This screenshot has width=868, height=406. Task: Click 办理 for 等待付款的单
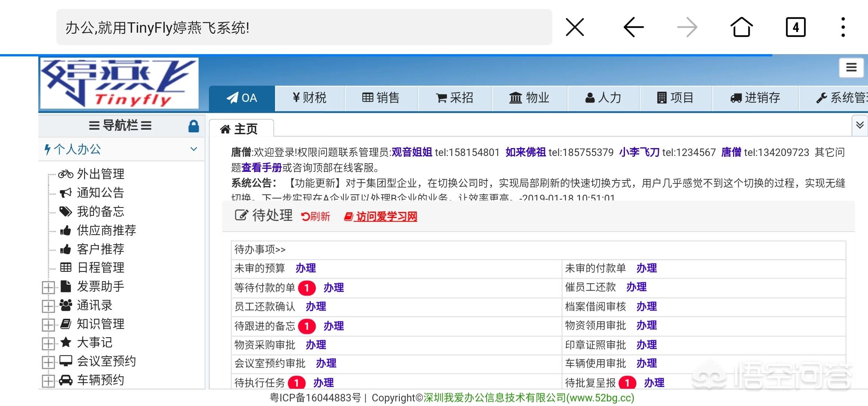click(x=334, y=288)
